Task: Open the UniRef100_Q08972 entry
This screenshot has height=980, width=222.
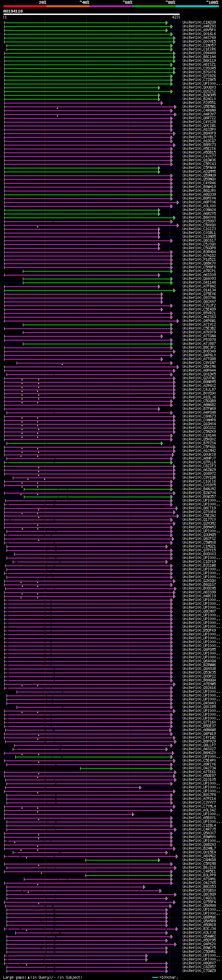Action: 199,474
